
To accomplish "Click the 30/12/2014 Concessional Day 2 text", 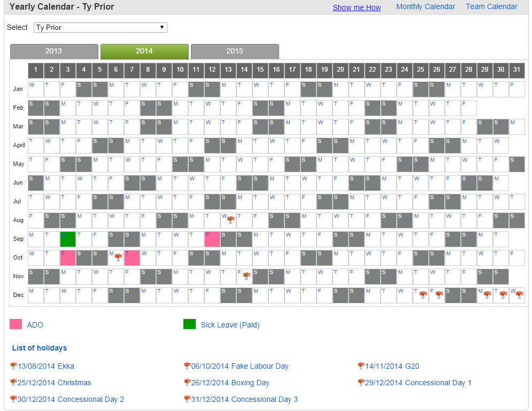I will click(71, 399).
